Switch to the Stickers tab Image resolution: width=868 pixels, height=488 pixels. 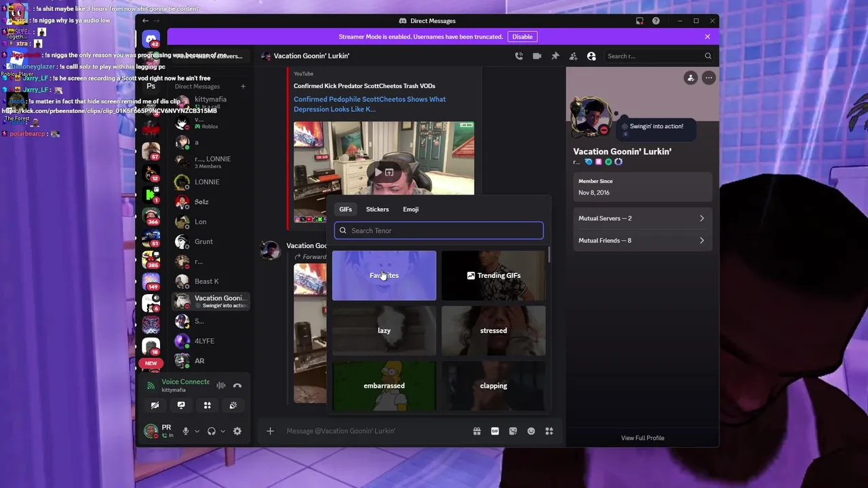coord(378,209)
